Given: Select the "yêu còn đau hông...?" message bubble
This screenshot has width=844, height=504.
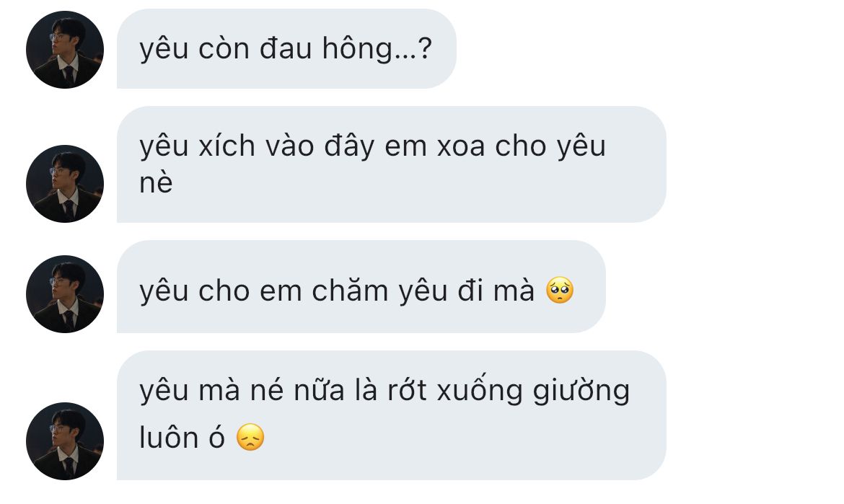Looking at the screenshot, I should pos(286,48).
